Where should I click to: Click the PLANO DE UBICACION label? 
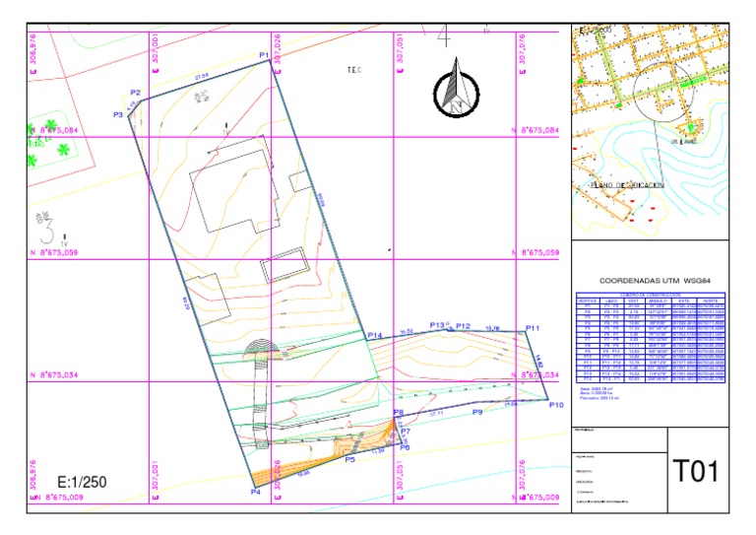click(627, 185)
